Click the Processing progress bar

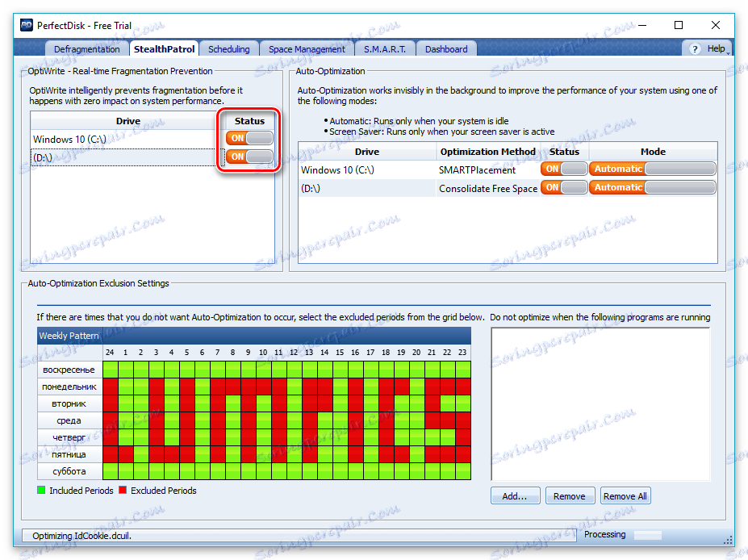tap(647, 535)
